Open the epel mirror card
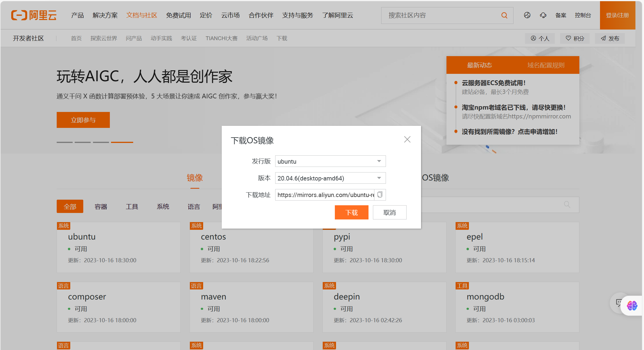Screen dimensions: 644x350 pyautogui.click(x=517, y=247)
